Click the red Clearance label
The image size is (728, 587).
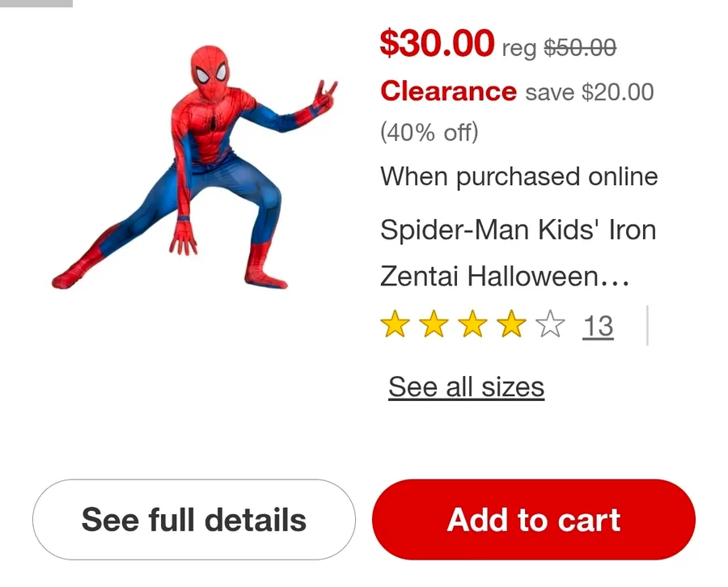coord(448,91)
